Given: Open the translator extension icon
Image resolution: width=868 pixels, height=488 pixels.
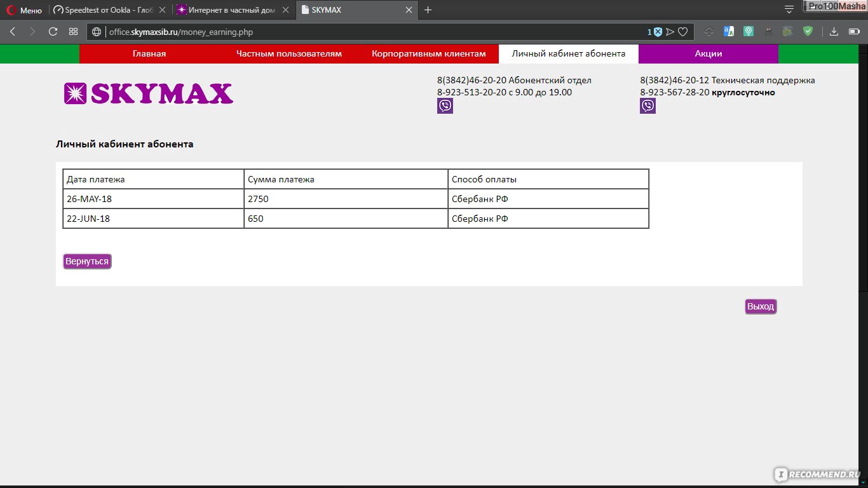Looking at the screenshot, I should (729, 31).
